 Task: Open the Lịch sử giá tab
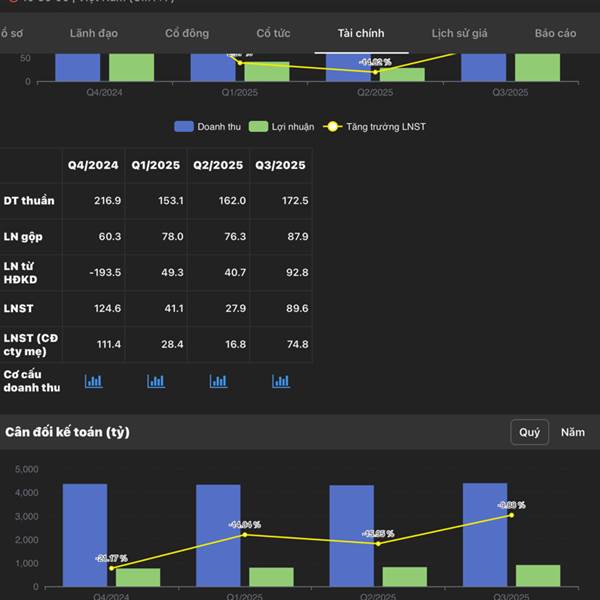[x=460, y=33]
